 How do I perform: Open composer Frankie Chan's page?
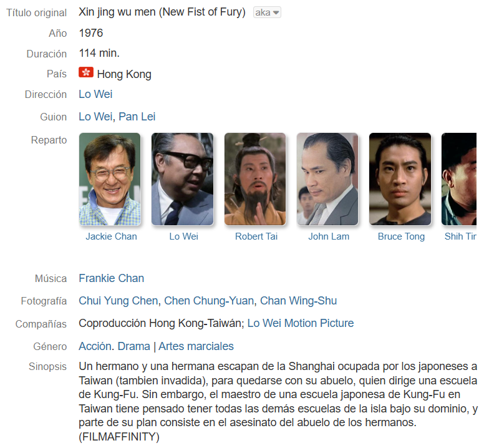tap(112, 278)
